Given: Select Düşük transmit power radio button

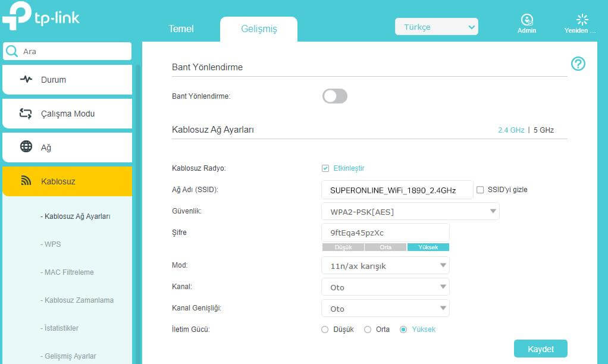Looking at the screenshot, I should 325,330.
